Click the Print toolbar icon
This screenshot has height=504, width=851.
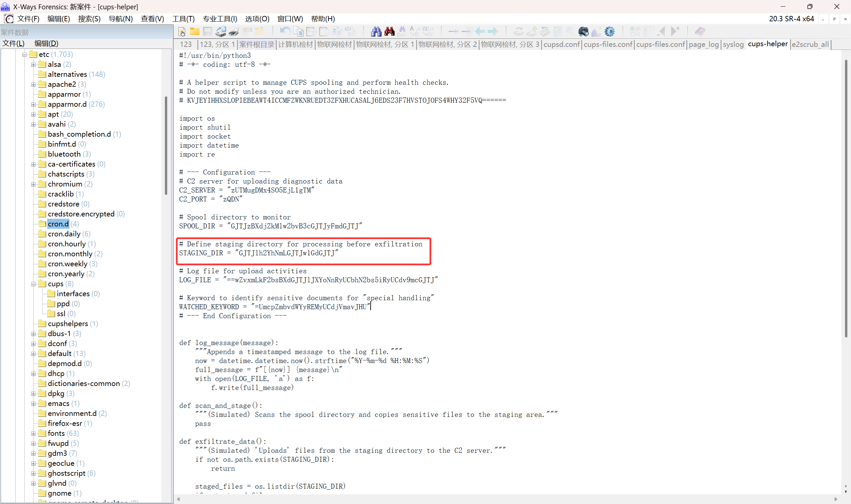pos(234,32)
